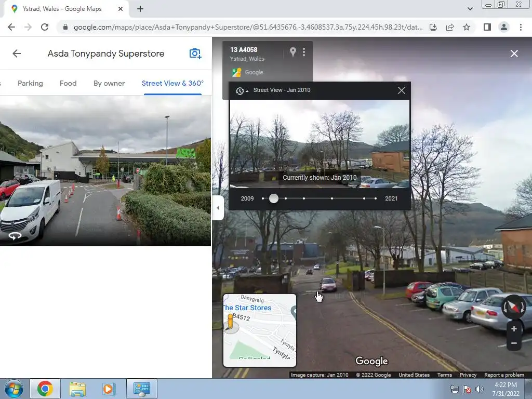Viewport: 532px width, 399px height.
Task: Go back from Asda Tonypandy Superstore photos
Action: (17, 54)
